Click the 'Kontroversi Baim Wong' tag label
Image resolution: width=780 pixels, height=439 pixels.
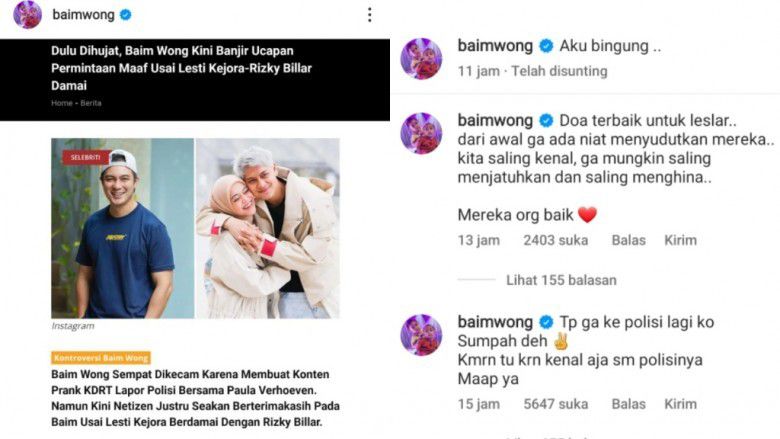click(100, 358)
